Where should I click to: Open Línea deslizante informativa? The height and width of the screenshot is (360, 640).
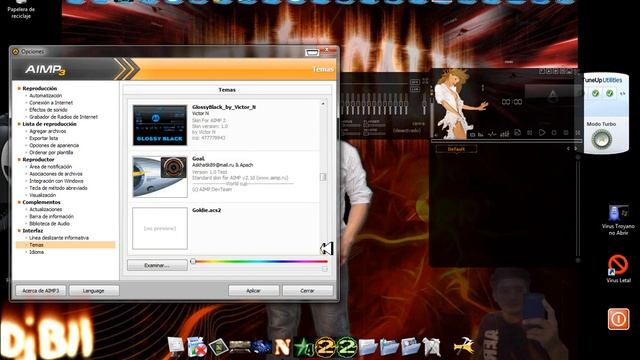tap(59, 238)
